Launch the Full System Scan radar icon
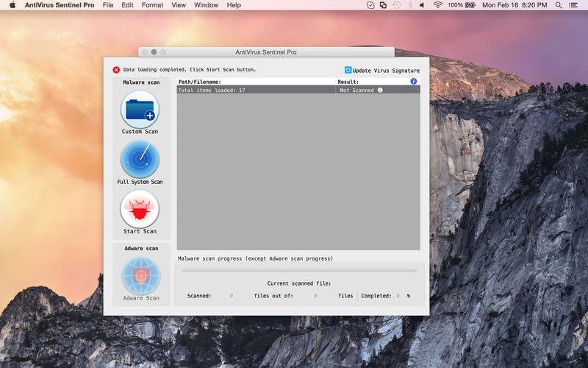 pyautogui.click(x=140, y=159)
